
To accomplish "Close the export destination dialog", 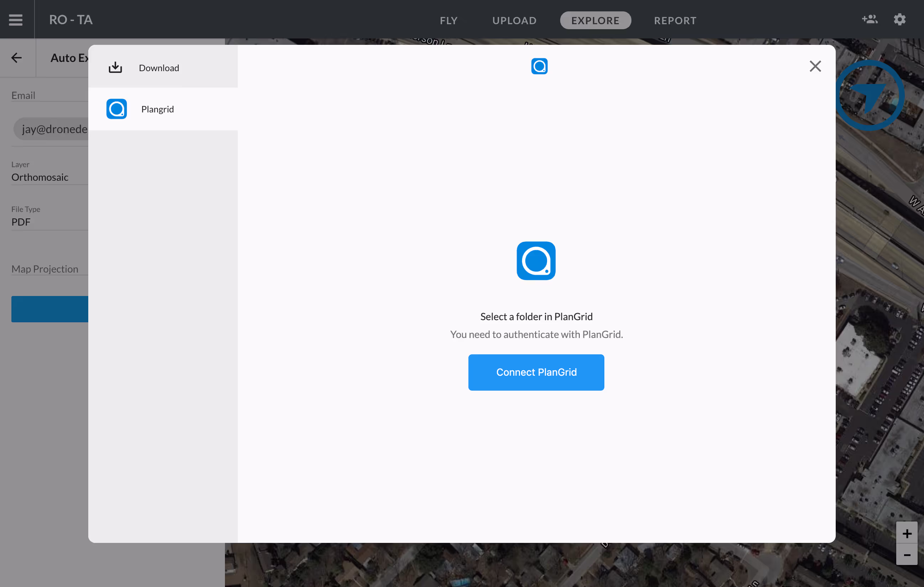I will point(815,66).
